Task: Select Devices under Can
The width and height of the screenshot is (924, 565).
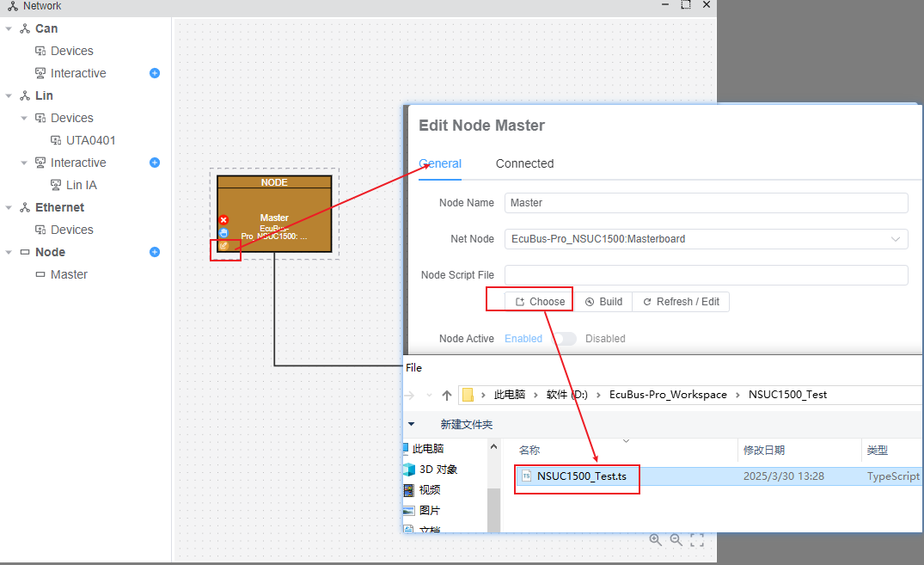Action: 72,51
